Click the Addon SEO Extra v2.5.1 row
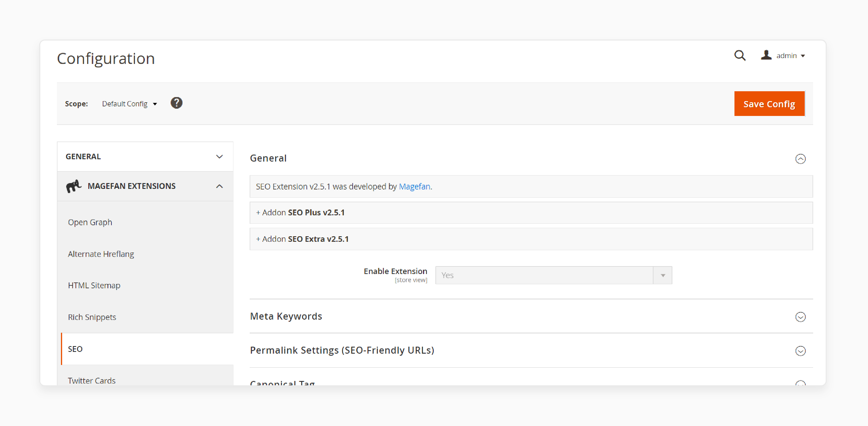Image resolution: width=868 pixels, height=426 pixels. tap(531, 239)
